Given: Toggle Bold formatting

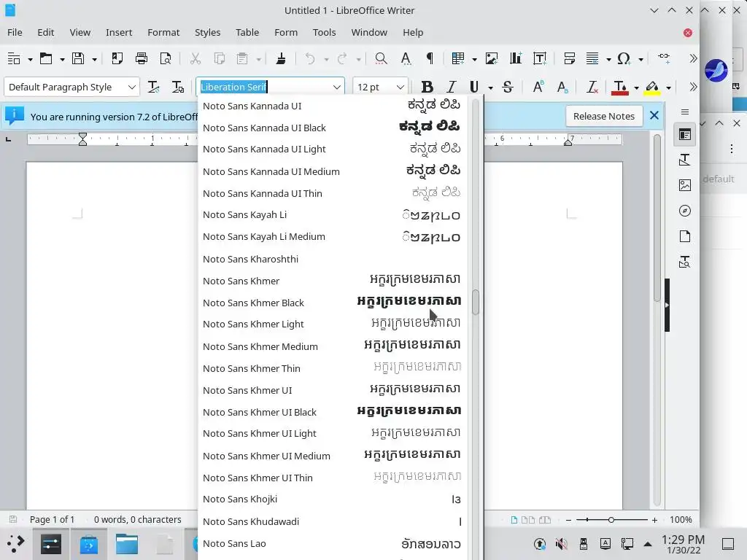Looking at the screenshot, I should pyautogui.click(x=427, y=87).
